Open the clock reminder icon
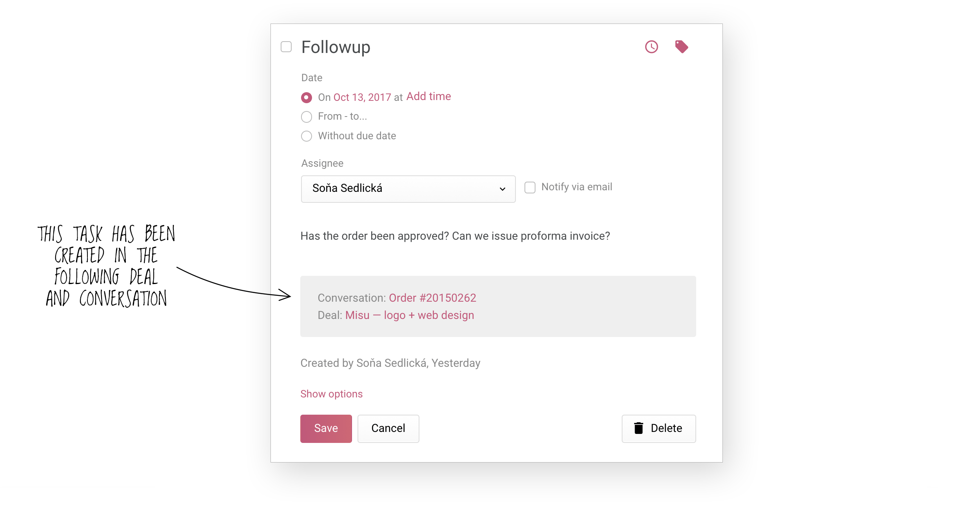Image resolution: width=980 pixels, height=510 pixels. [x=652, y=47]
